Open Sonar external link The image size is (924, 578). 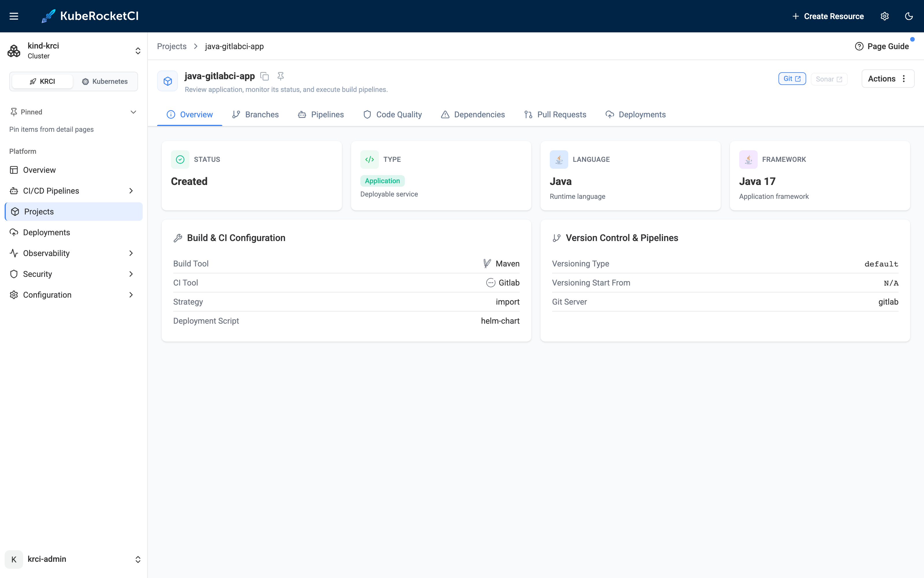point(829,79)
